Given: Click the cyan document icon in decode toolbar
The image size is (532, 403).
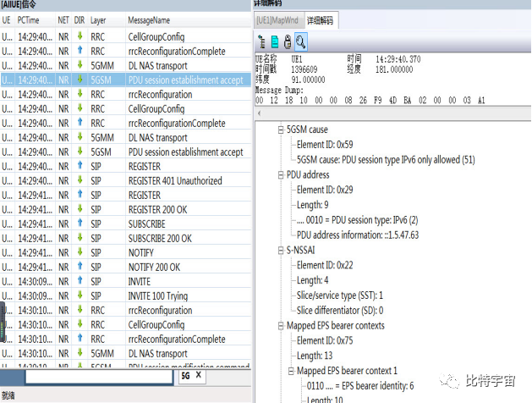Looking at the screenshot, I should (275, 41).
